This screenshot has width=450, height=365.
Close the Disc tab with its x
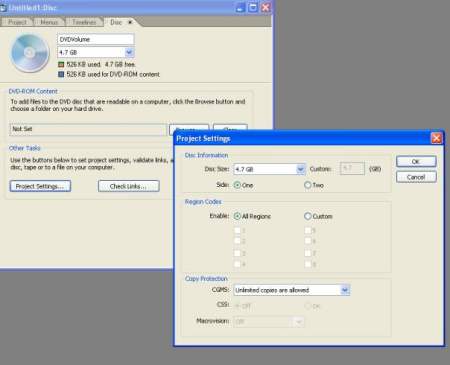click(x=130, y=22)
